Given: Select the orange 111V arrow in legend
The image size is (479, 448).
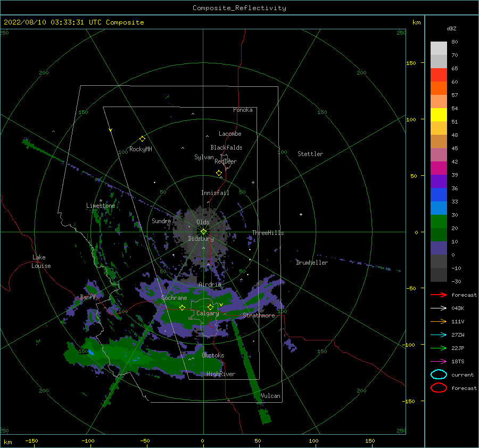Looking at the screenshot, I should click(439, 321).
